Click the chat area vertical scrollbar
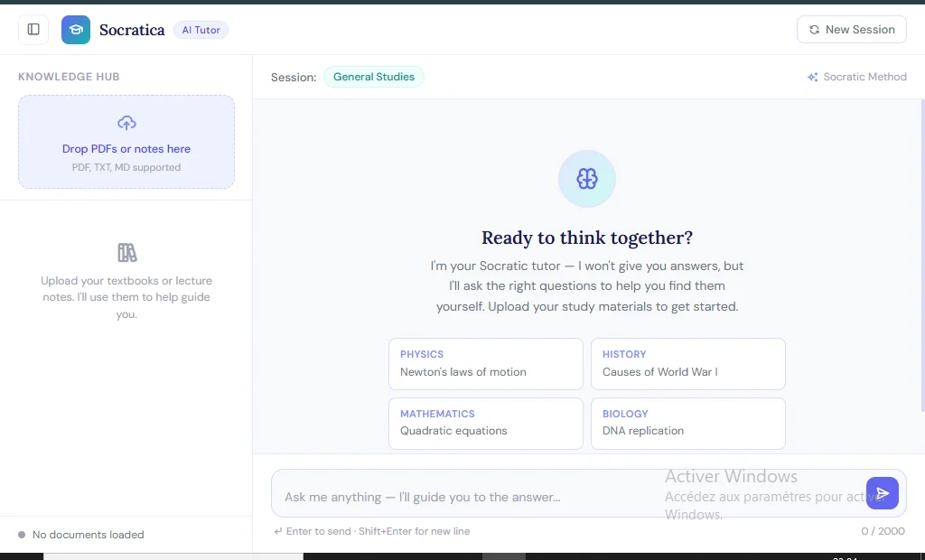This screenshot has width=925, height=560. (922, 256)
